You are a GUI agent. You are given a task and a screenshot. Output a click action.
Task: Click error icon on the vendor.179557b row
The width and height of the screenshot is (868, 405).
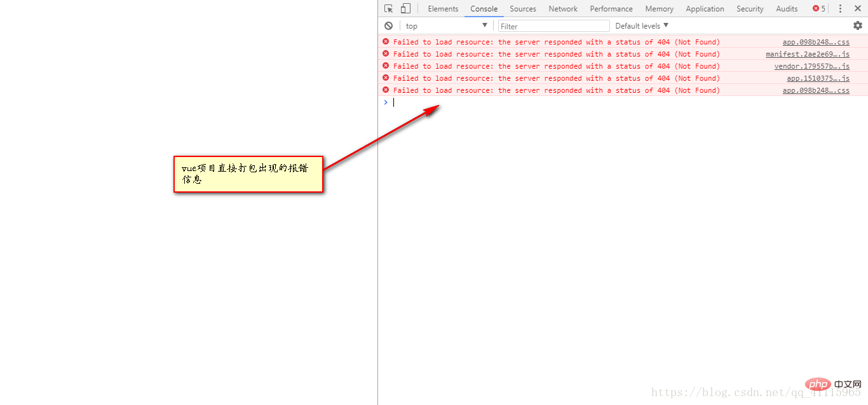click(x=386, y=65)
